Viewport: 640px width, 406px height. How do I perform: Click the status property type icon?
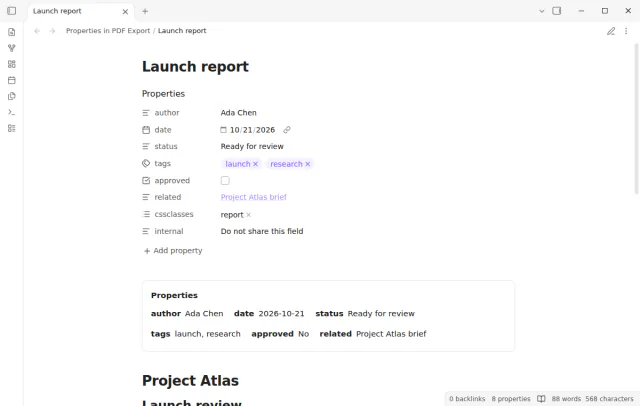pyautogui.click(x=146, y=146)
